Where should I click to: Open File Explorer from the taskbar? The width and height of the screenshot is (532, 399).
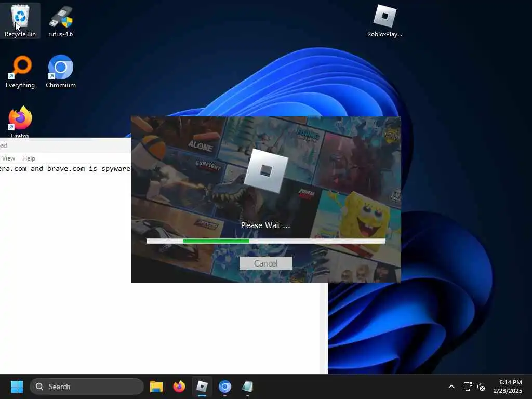[156, 387]
